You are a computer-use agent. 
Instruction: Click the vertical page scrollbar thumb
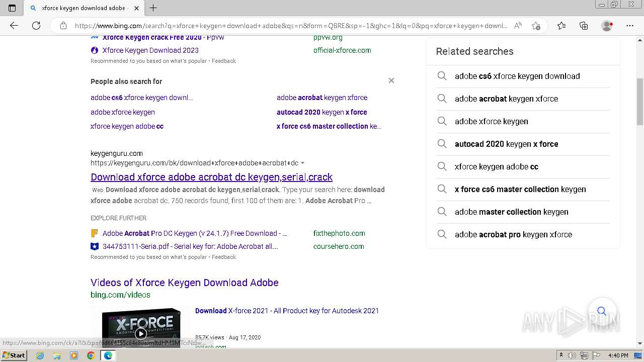click(x=640, y=102)
